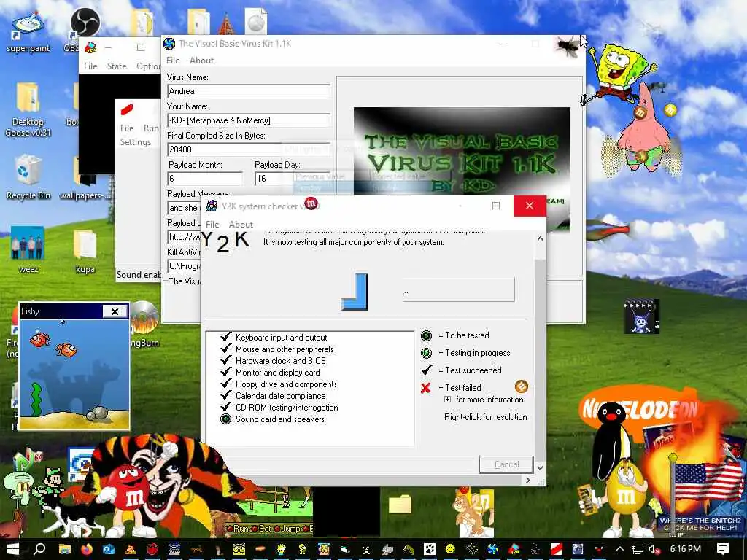The width and height of the screenshot is (747, 560).
Task: Click the Y2K checker vertical scrollbar down arrow
Action: 540,467
